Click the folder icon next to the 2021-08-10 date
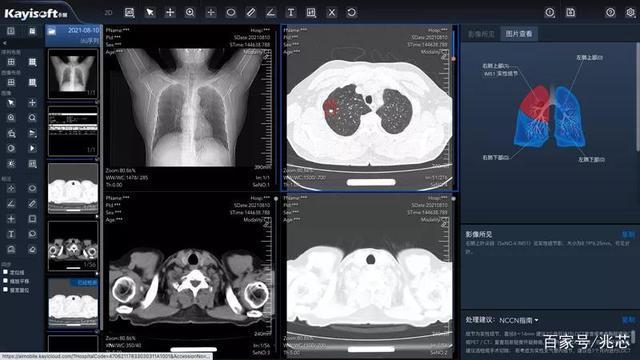 52,31
